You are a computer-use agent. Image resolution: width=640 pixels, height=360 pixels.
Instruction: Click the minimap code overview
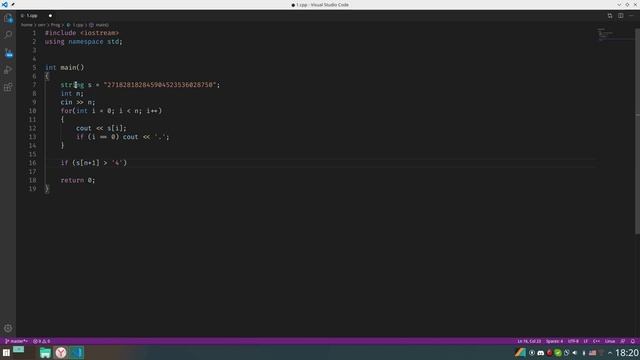click(x=615, y=35)
